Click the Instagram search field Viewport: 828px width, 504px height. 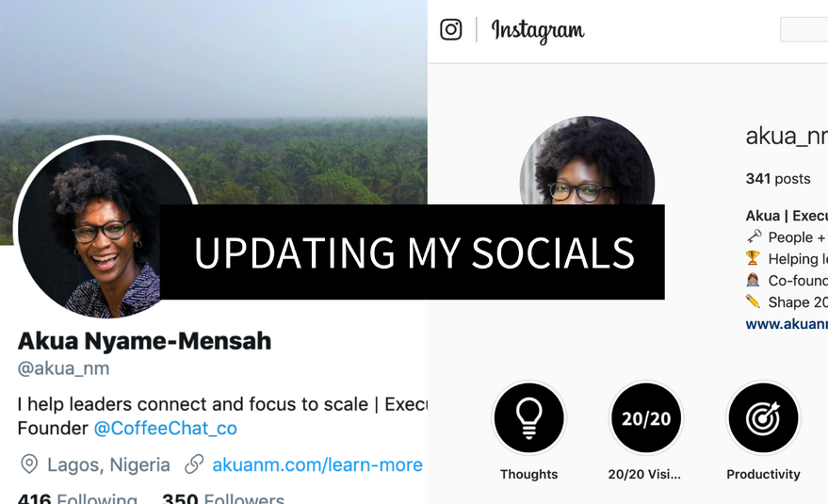point(804,29)
